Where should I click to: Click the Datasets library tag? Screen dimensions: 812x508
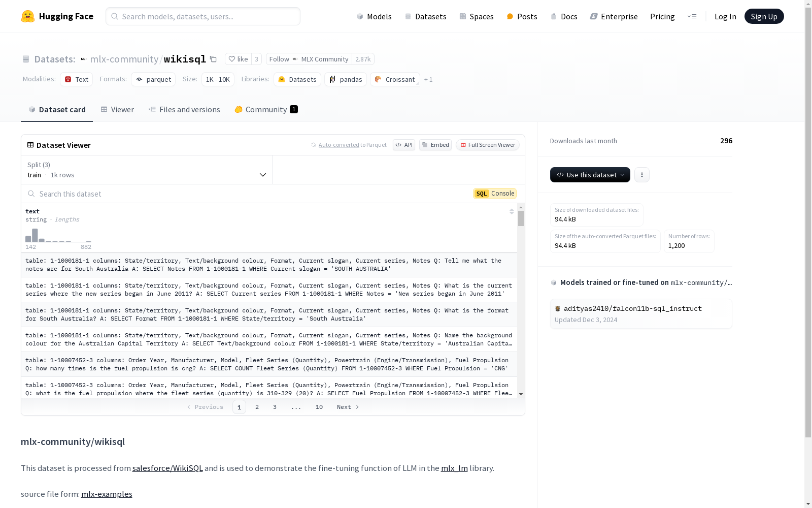tap(297, 79)
